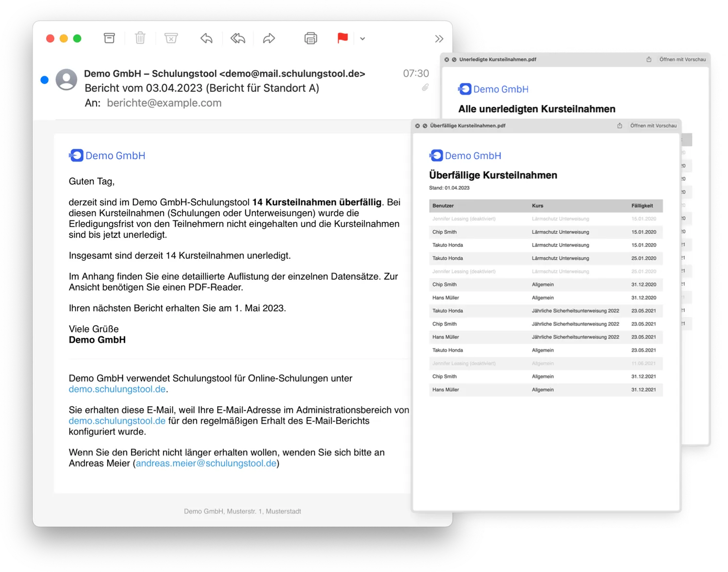728x572 pixels.
Task: Show more toolbar items via double chevron
Action: tap(439, 39)
